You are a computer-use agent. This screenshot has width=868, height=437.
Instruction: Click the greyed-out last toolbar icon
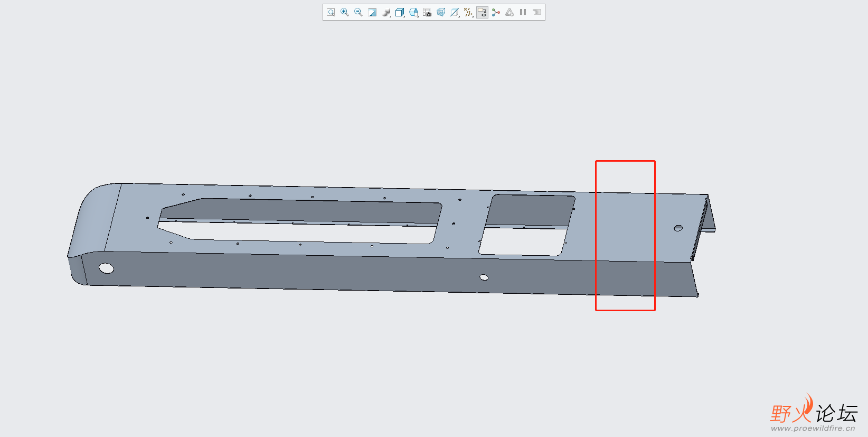tap(537, 12)
